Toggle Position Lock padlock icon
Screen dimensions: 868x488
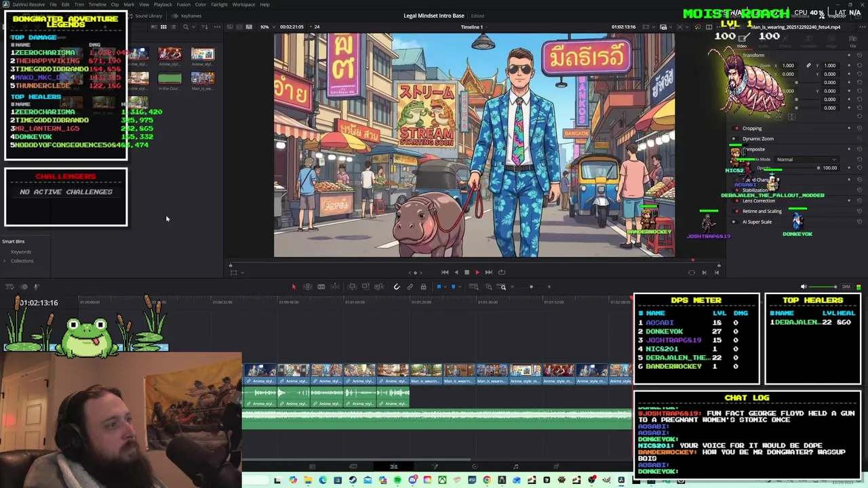pyautogui.click(x=423, y=287)
